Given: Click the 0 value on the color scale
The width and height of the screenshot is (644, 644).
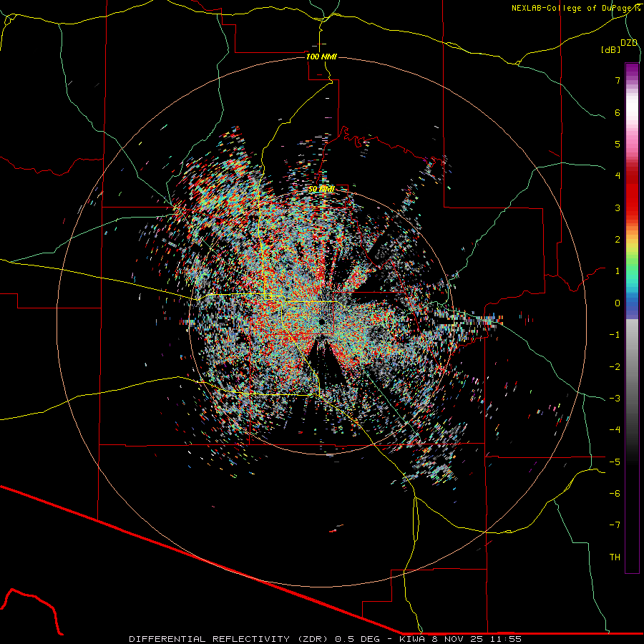Looking at the screenshot, I should tap(618, 303).
